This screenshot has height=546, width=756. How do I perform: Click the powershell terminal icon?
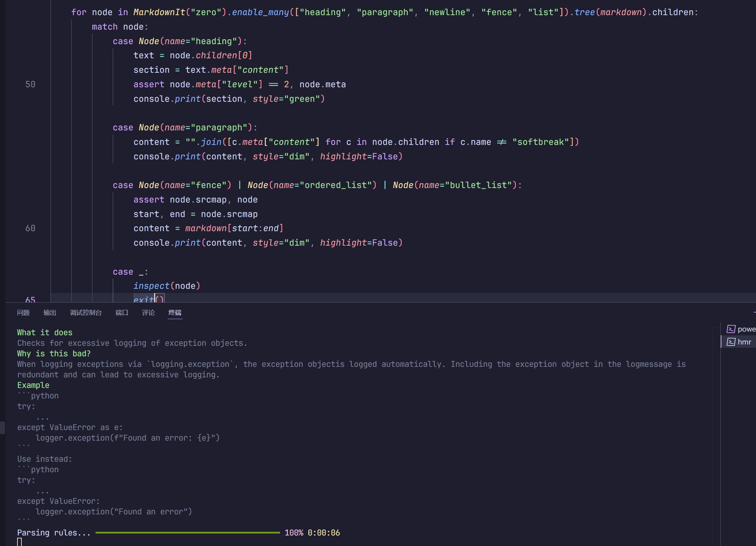click(x=731, y=329)
